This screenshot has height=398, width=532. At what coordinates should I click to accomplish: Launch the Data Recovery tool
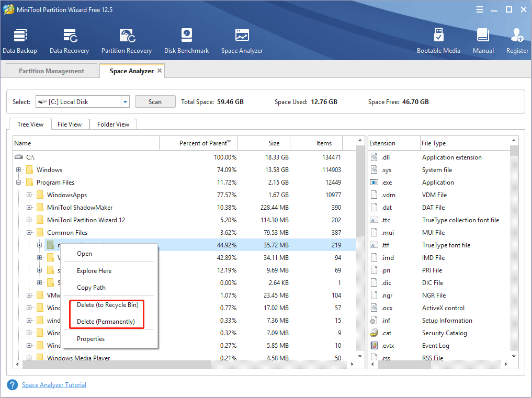pos(69,41)
